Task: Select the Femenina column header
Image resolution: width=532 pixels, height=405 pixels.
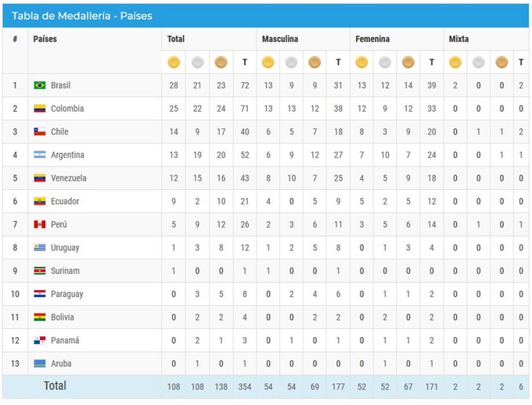Action: 372,39
